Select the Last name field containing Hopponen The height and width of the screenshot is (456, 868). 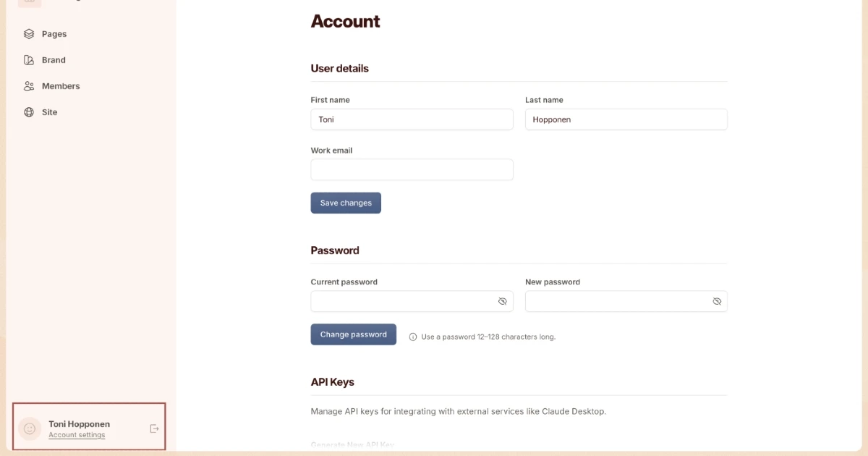626,119
